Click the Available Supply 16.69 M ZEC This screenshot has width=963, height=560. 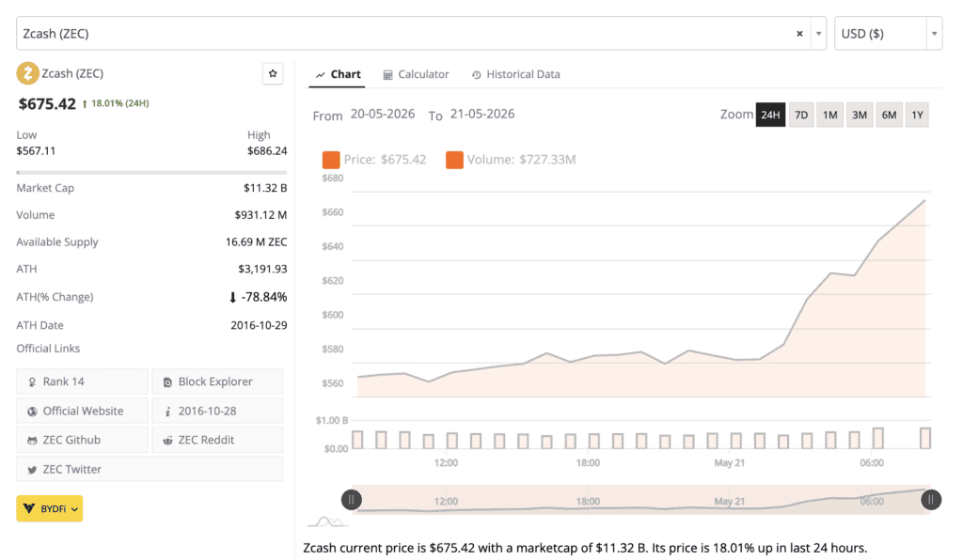[x=256, y=241]
